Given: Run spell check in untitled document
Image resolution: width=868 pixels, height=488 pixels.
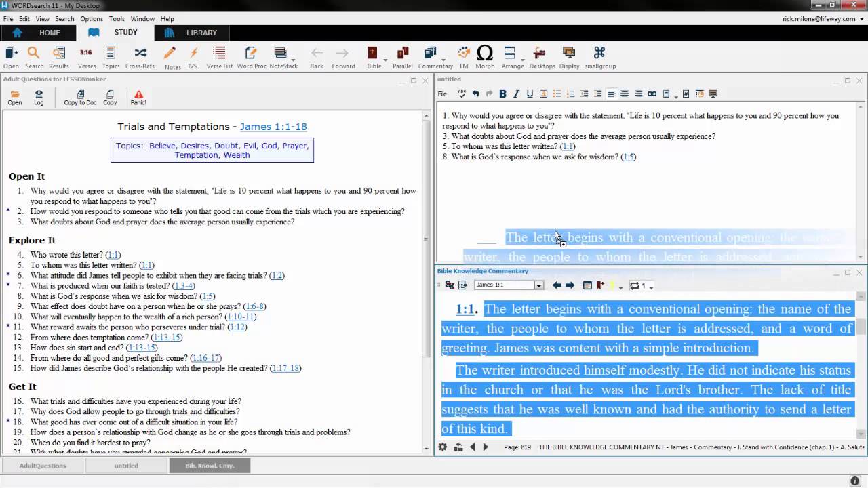Looking at the screenshot, I should coord(462,94).
